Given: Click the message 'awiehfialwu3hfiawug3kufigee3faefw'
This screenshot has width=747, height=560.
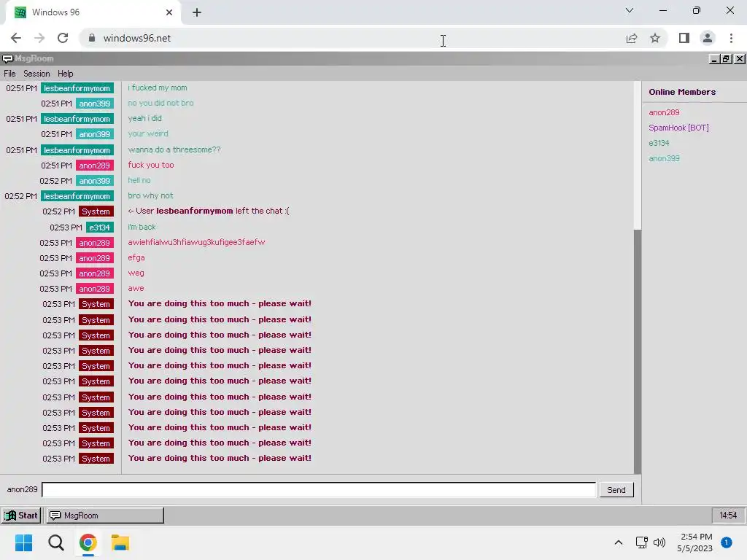Looking at the screenshot, I should (x=196, y=242).
